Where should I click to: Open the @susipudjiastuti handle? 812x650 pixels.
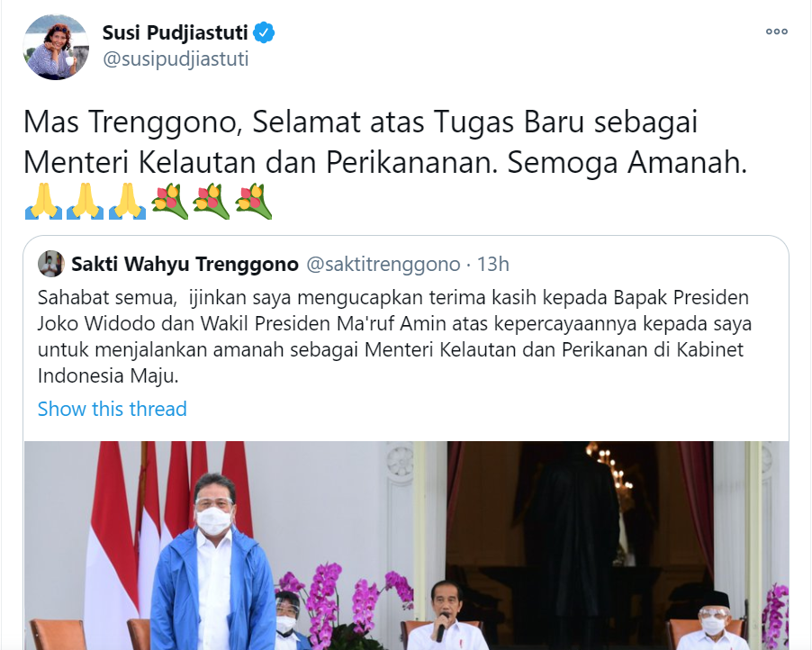point(176,59)
